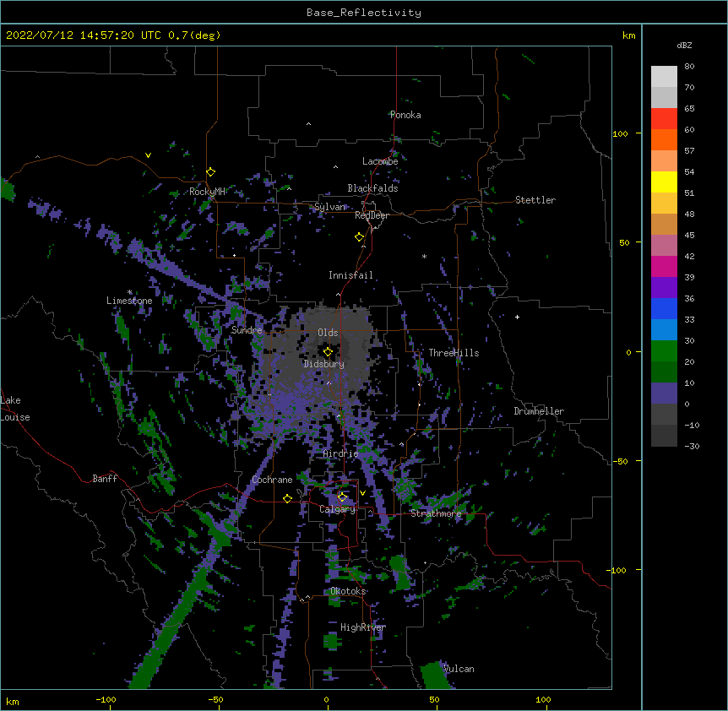Viewport: 728px width, 711px height.
Task: Select the pink 45–42 dBZ legend swatch
Action: click(664, 246)
